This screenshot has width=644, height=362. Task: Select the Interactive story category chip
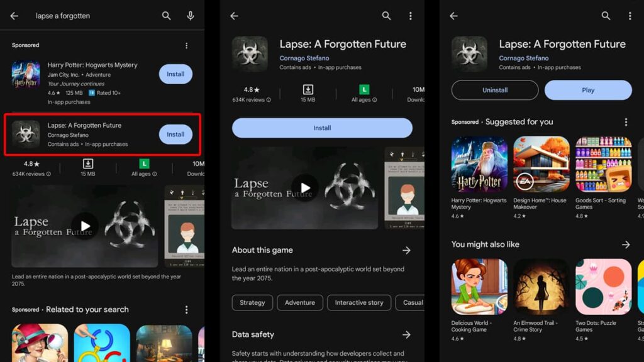pos(358,302)
